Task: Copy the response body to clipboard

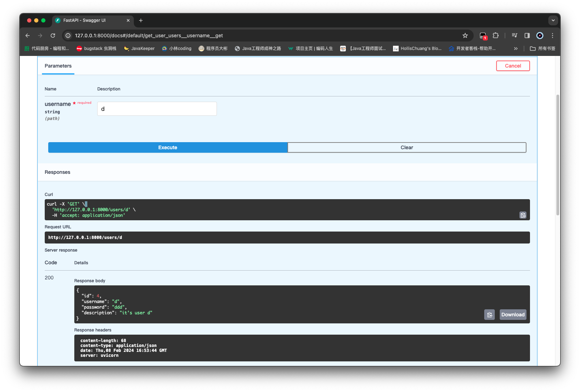Action: [x=489, y=315]
